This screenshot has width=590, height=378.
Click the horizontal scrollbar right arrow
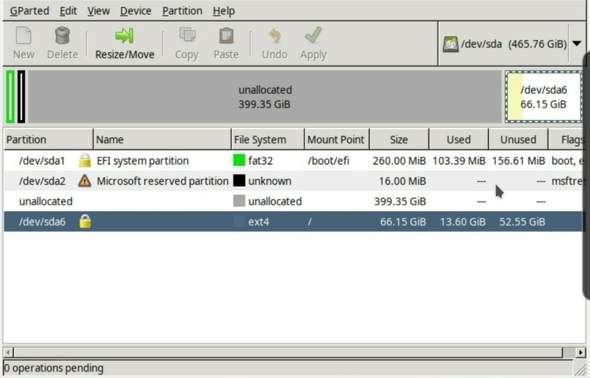coord(581,352)
